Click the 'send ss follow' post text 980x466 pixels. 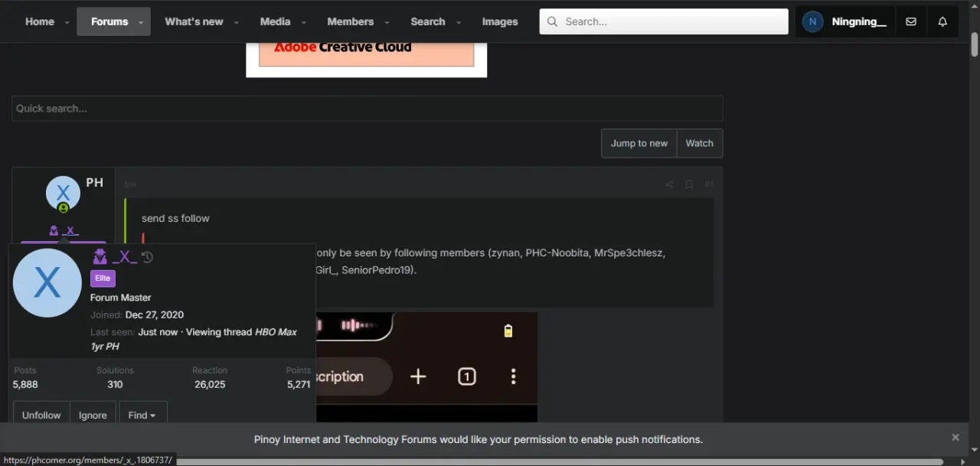click(175, 218)
